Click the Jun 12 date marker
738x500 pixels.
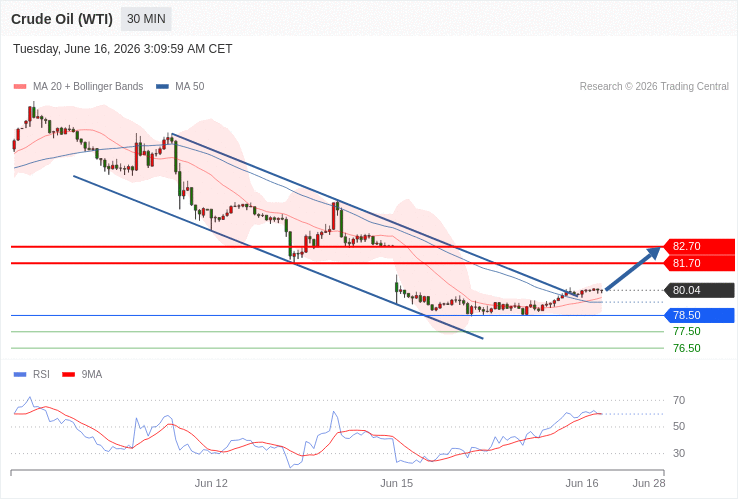click(x=211, y=483)
